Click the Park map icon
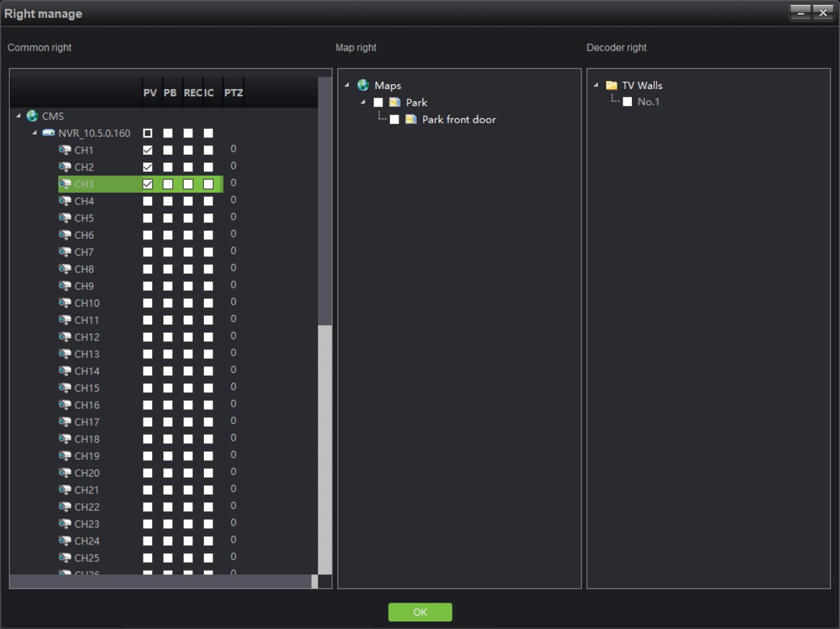Image resolution: width=840 pixels, height=629 pixels. click(395, 102)
